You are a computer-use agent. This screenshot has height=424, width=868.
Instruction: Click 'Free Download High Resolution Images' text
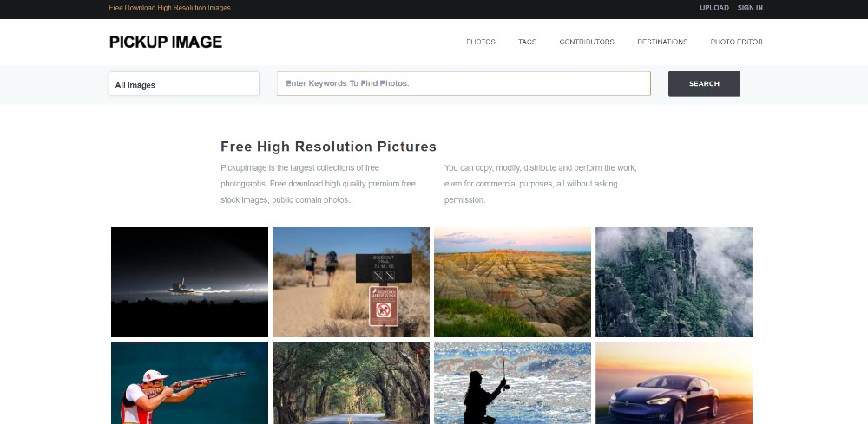coord(169,8)
